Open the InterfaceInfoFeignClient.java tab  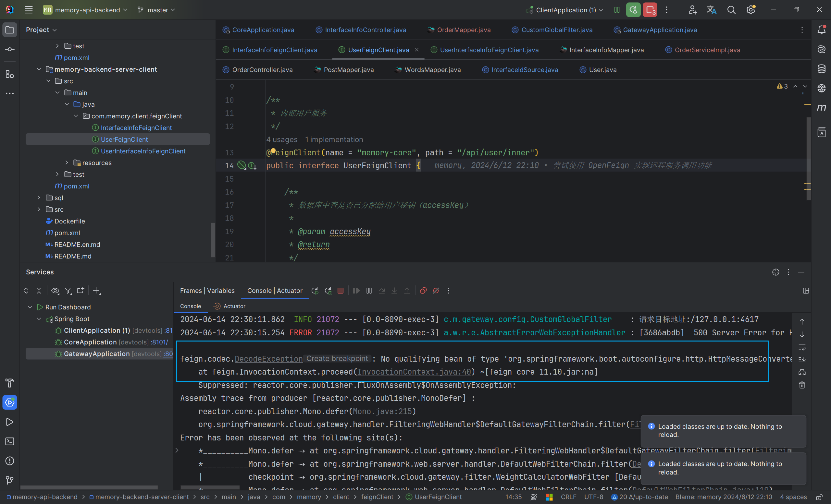270,50
